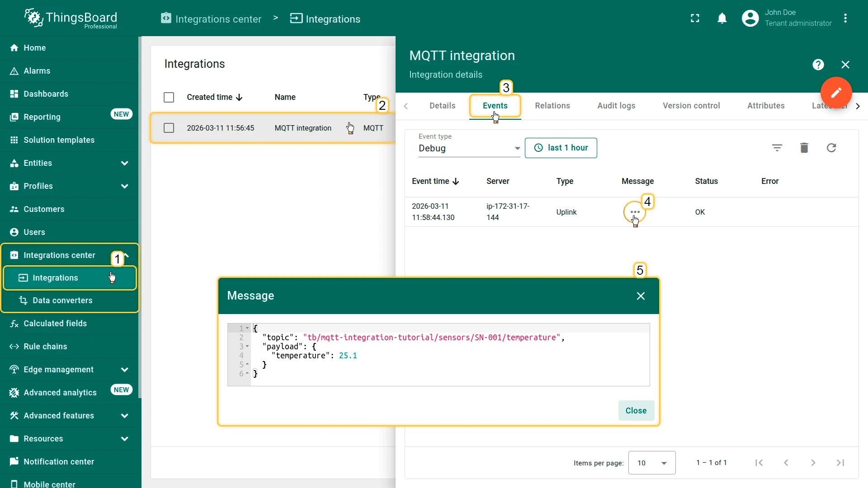Toggle fullscreen mode icon
Viewport: 868px width, 488px height.
(x=695, y=18)
